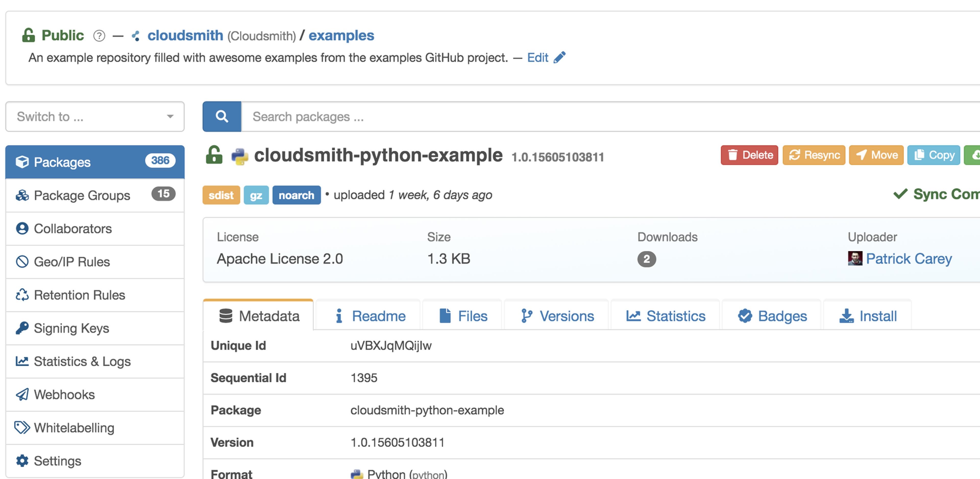Go to Webhooks in the sidebar
This screenshot has width=980, height=479.
tap(64, 394)
